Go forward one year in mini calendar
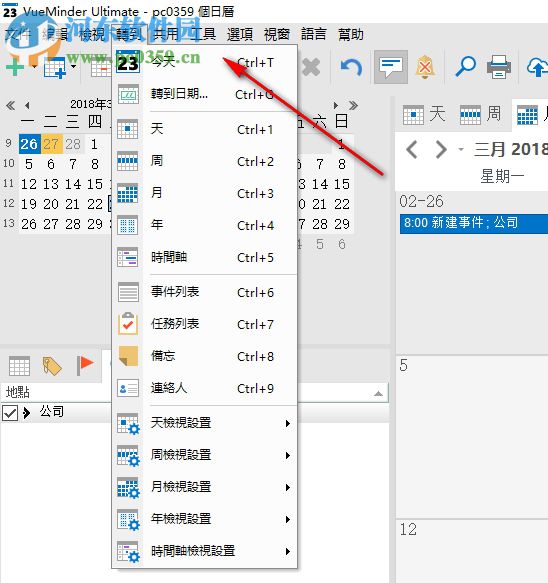 pos(353,106)
